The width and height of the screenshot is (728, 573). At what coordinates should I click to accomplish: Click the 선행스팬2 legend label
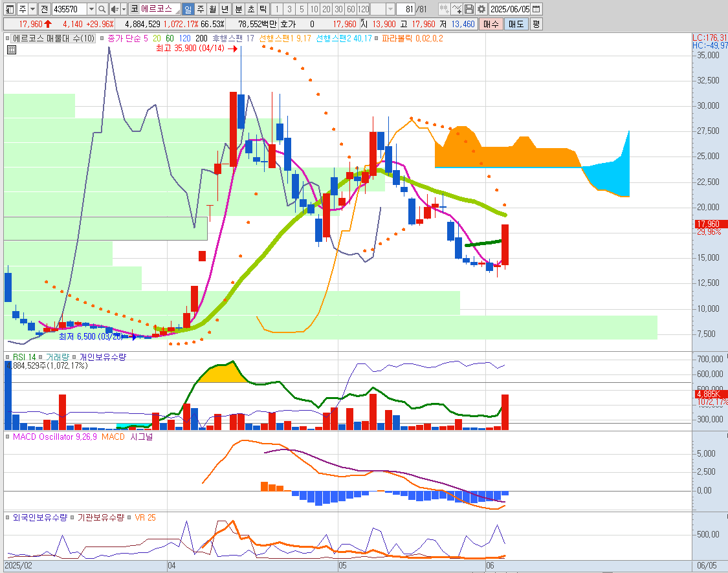click(x=344, y=39)
